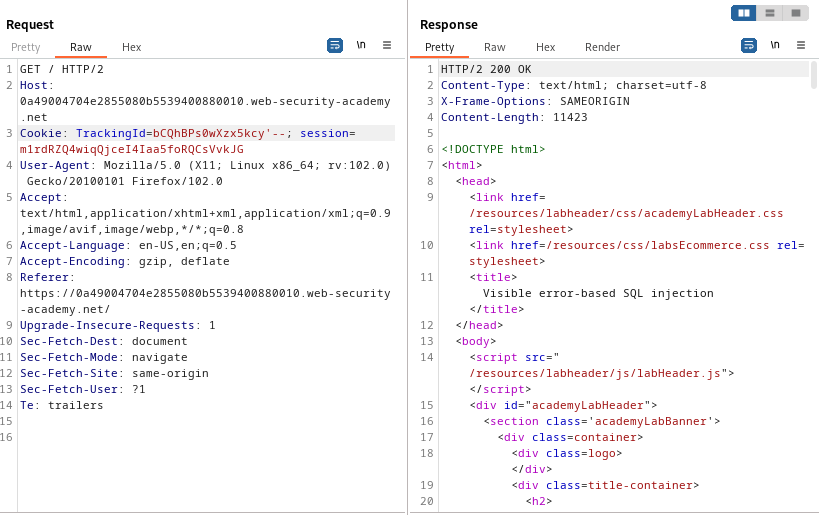Click the Sec-Fetch-Dest header line
820x515 pixels.
tap(104, 341)
